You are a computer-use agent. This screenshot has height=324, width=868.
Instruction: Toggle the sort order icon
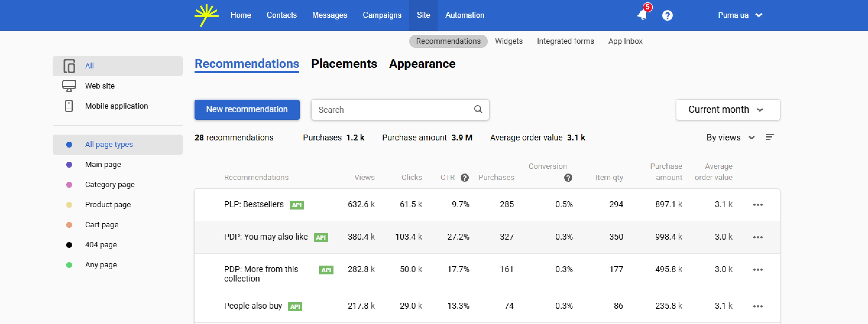point(770,137)
